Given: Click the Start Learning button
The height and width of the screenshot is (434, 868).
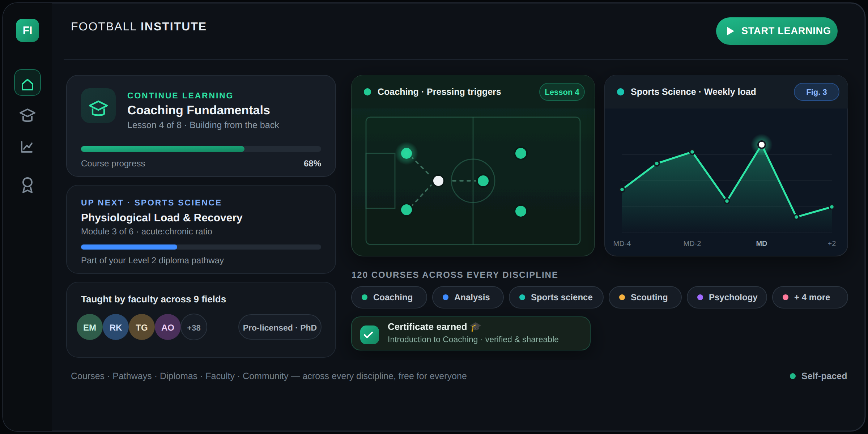Looking at the screenshot, I should click(x=777, y=31).
